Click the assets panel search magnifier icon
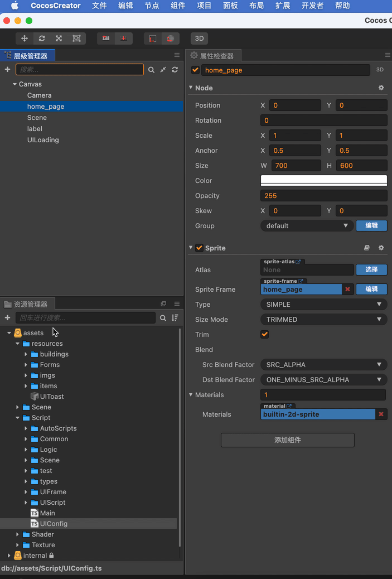Screen dimensions: 392x579 click(163, 317)
